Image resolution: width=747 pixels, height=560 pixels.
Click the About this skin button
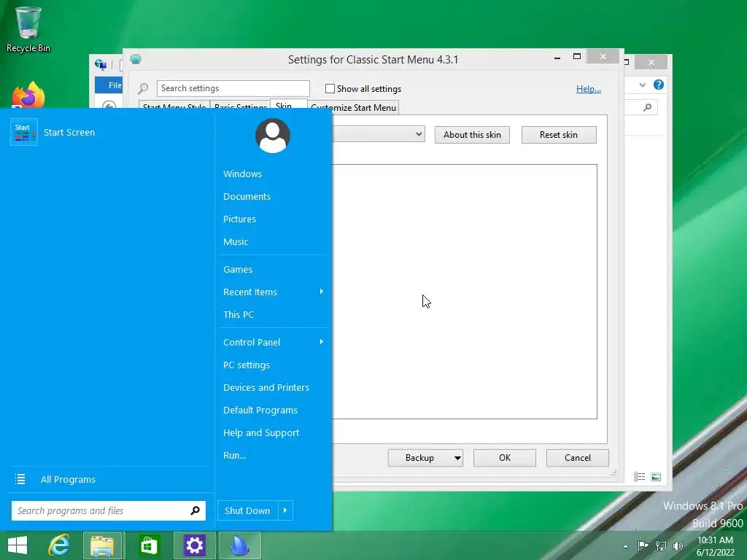472,135
